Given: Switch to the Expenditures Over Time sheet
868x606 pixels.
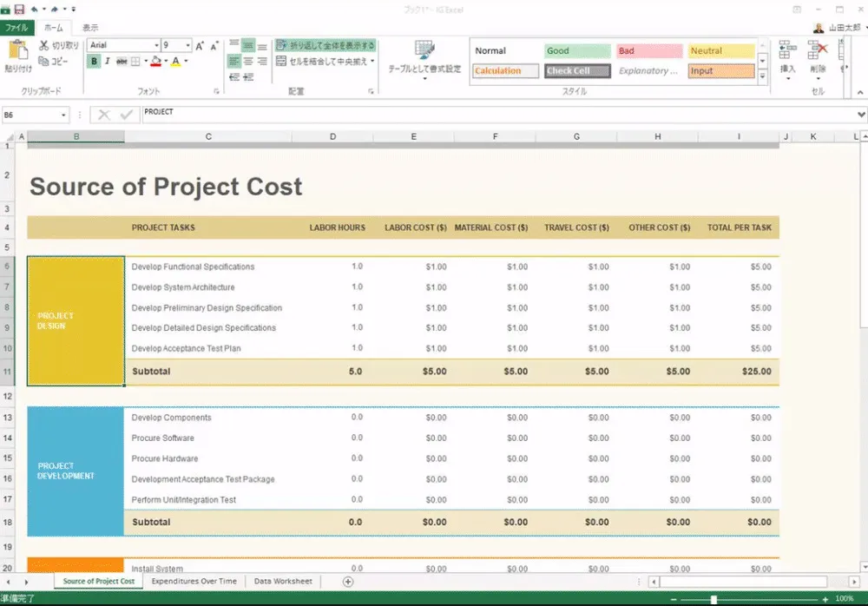Looking at the screenshot, I should pyautogui.click(x=194, y=582).
